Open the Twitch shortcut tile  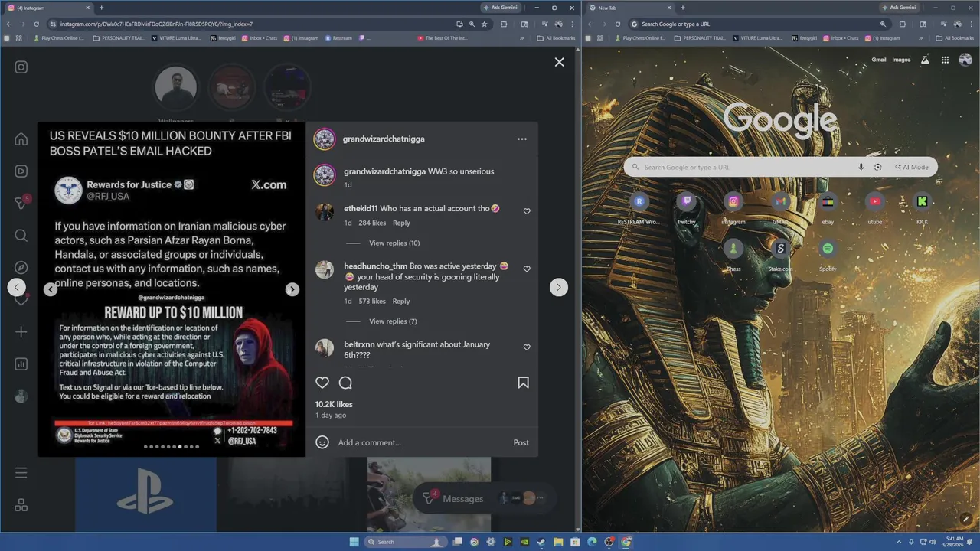click(686, 208)
